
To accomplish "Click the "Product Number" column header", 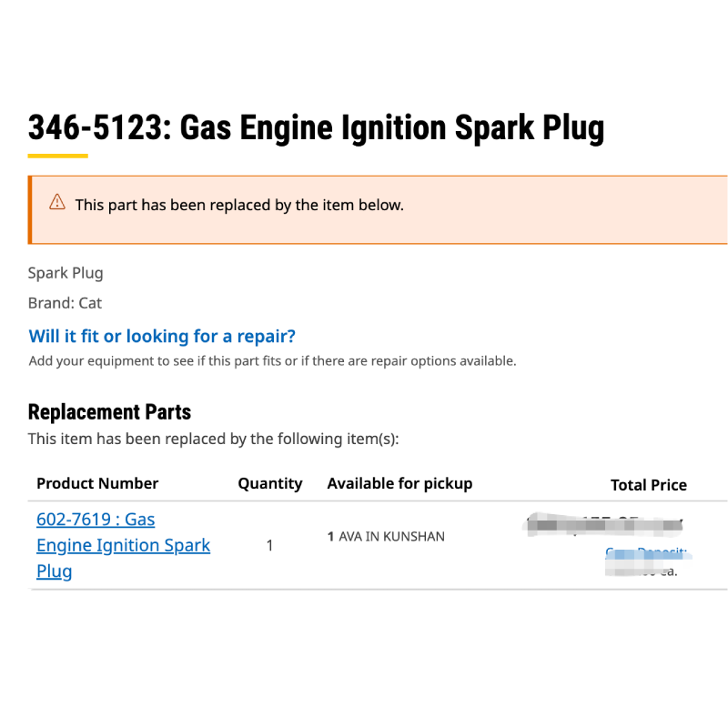I will coord(97,483).
